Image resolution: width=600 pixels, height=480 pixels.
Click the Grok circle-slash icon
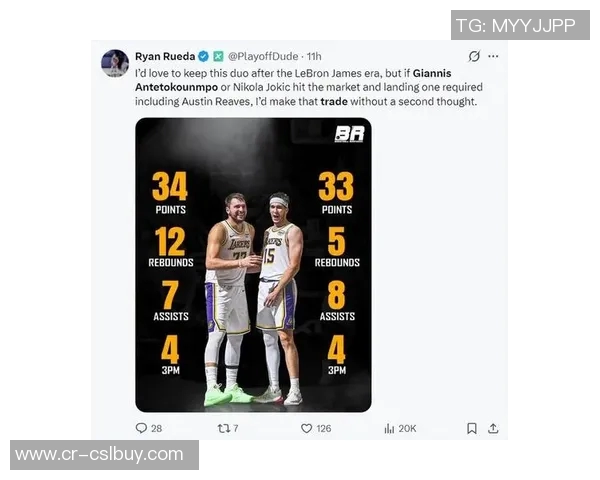click(474, 56)
